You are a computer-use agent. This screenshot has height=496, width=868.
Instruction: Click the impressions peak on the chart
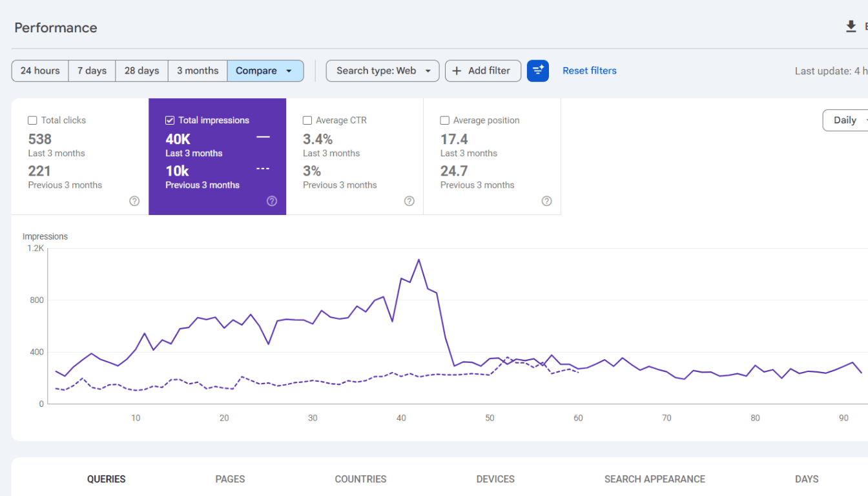pyautogui.click(x=419, y=260)
